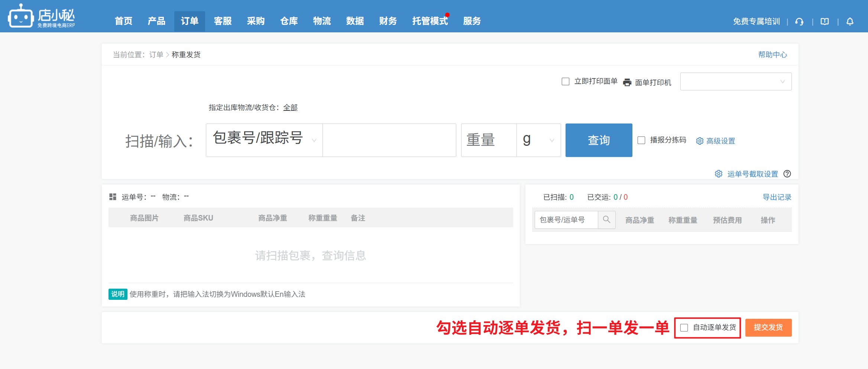868x369 pixels.
Task: Click the magnifier search icon in 包裹号/运单号 field
Action: coord(606,219)
